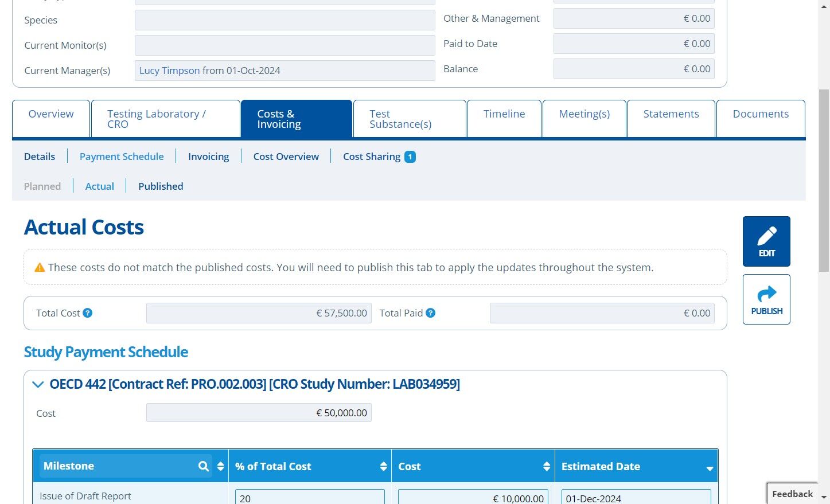Screen dimensions: 830x504
Task: Click the Cost Sharing count badge
Action: [410, 157]
